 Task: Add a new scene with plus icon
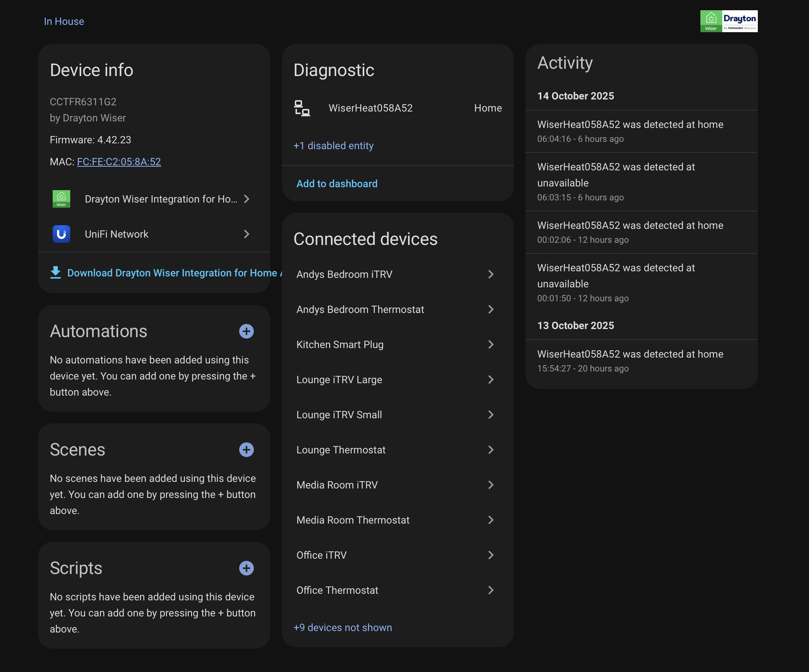[246, 449]
